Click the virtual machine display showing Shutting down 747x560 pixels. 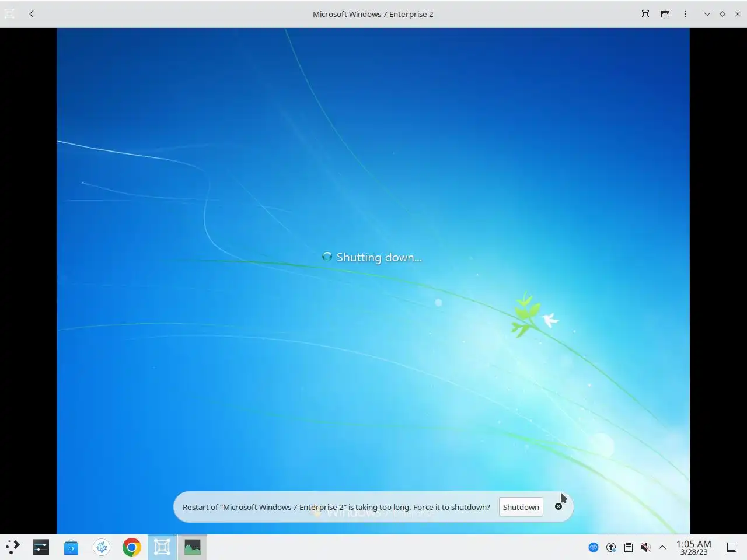(373, 281)
